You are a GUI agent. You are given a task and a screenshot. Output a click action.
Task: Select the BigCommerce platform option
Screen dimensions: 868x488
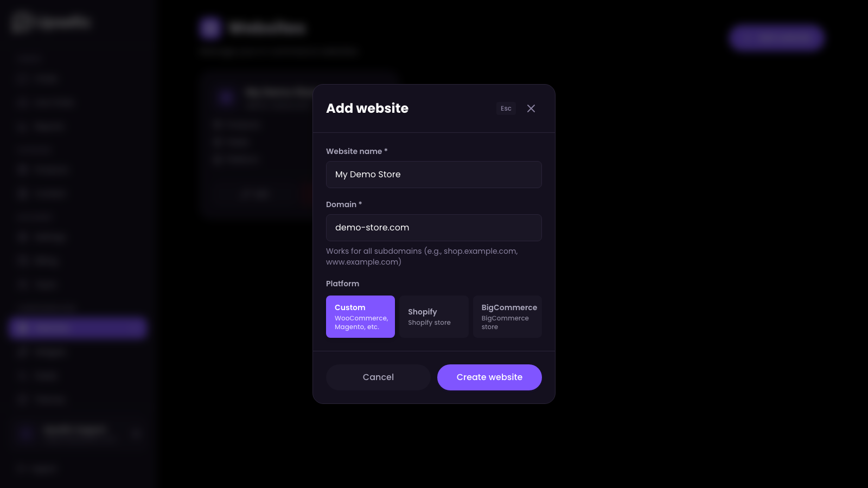pos(507,317)
